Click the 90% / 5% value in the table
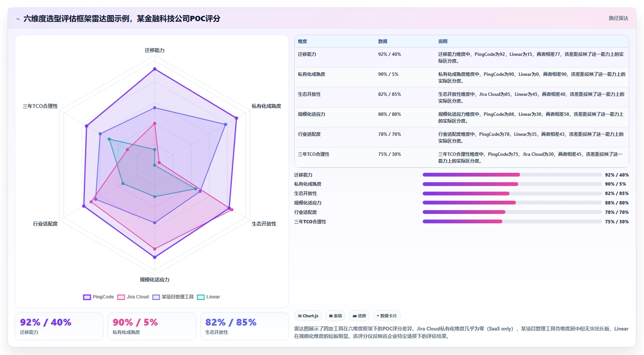This screenshot has width=644, height=355. coord(388,74)
